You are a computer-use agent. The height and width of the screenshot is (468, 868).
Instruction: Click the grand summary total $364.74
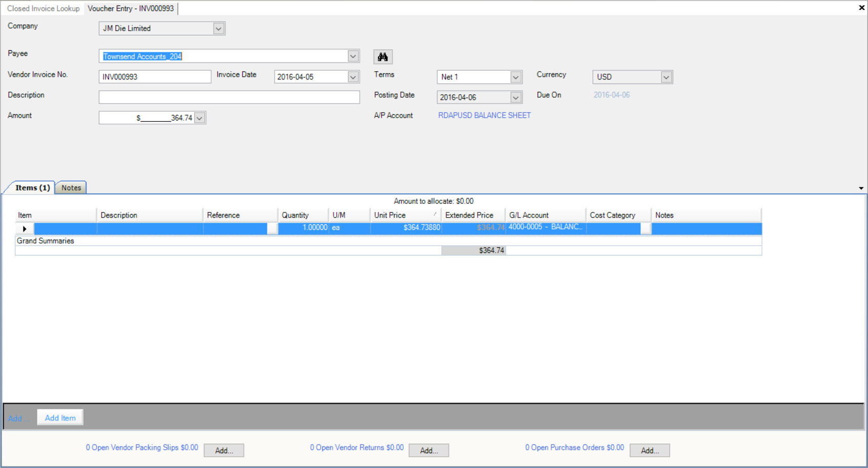coord(473,250)
